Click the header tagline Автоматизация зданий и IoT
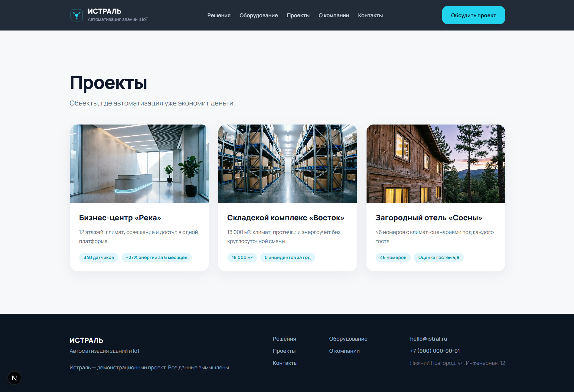574x392 pixels. point(118,19)
